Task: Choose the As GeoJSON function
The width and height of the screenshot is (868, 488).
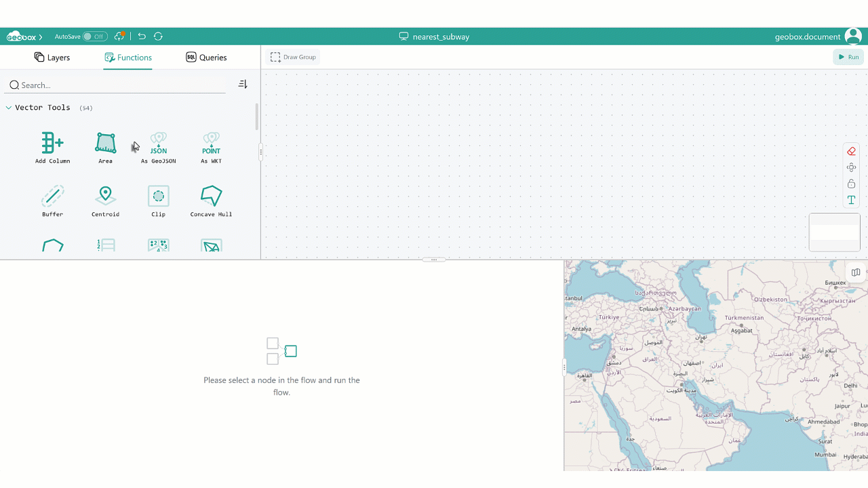Action: click(x=158, y=148)
